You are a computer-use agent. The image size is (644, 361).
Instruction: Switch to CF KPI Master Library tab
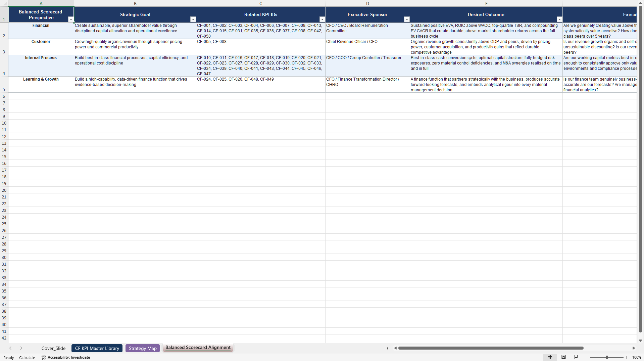click(x=97, y=348)
